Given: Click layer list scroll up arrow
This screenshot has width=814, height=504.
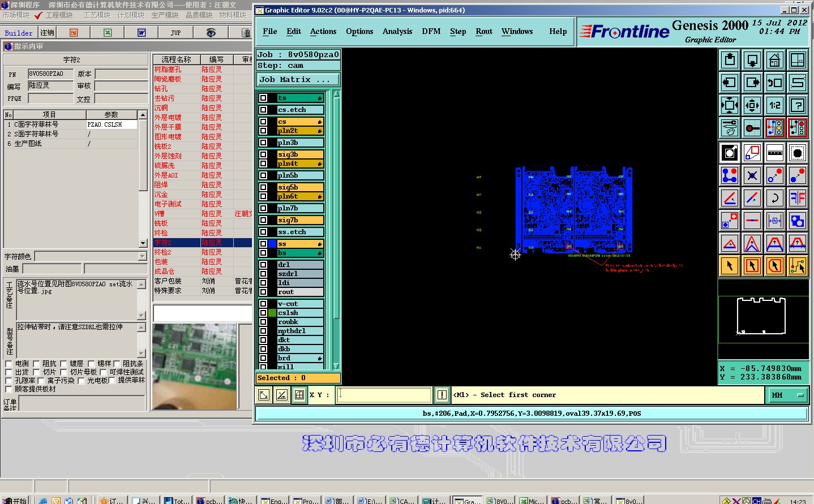Looking at the screenshot, I should click(336, 94).
